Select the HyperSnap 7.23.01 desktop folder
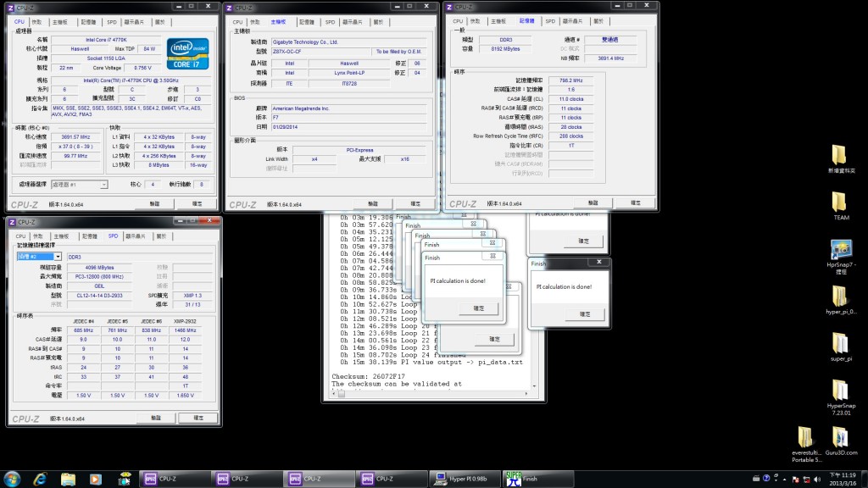 coord(841,397)
